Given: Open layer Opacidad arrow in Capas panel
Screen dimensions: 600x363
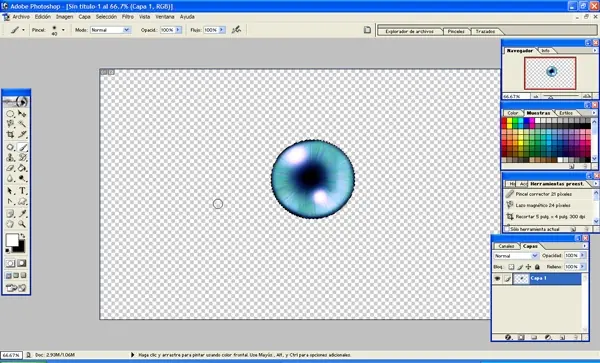Looking at the screenshot, I should 583,255.
